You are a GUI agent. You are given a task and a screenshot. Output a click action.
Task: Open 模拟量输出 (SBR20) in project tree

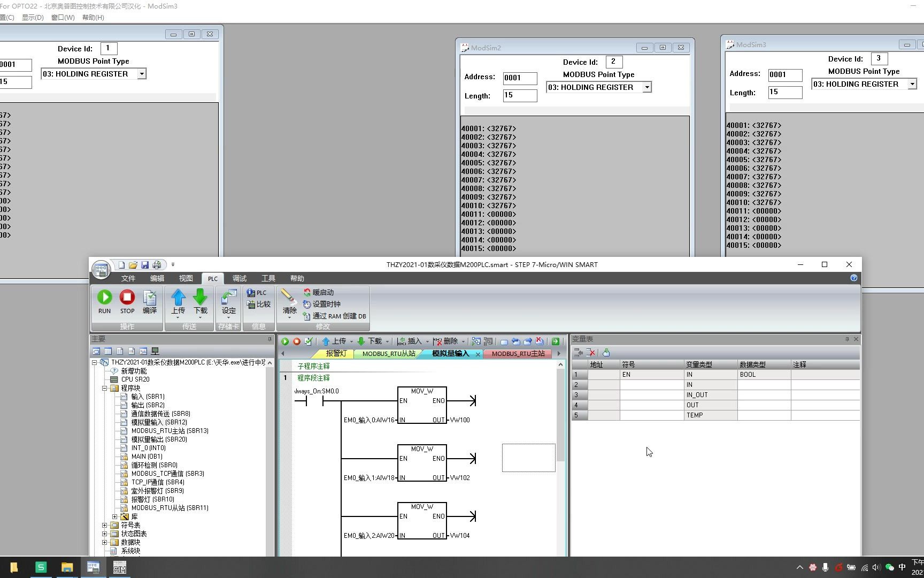coord(159,439)
